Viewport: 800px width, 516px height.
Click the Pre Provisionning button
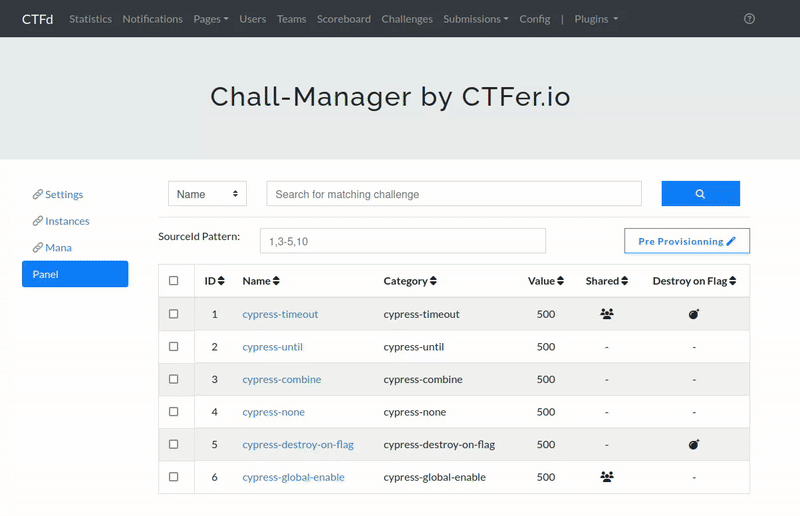[x=687, y=241]
